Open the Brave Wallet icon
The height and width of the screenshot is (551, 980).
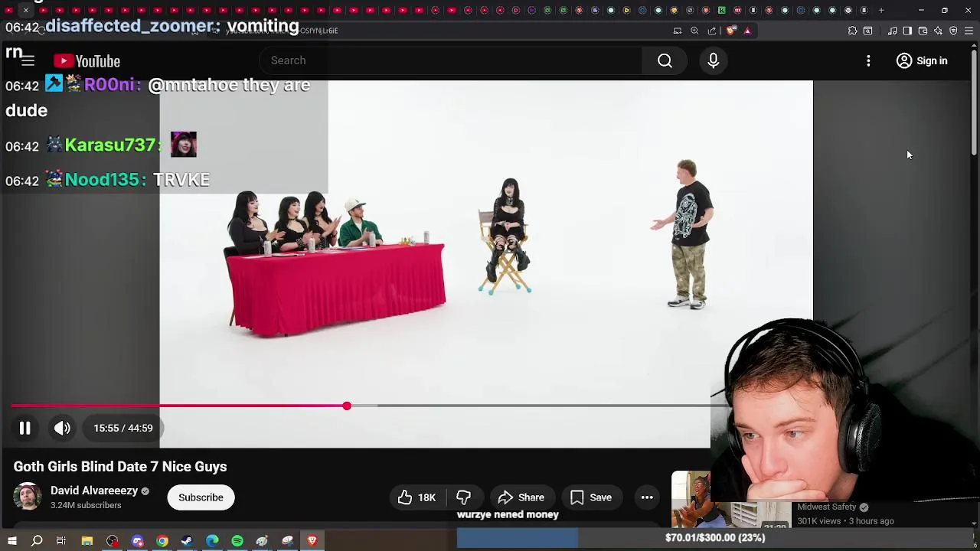coord(923,31)
